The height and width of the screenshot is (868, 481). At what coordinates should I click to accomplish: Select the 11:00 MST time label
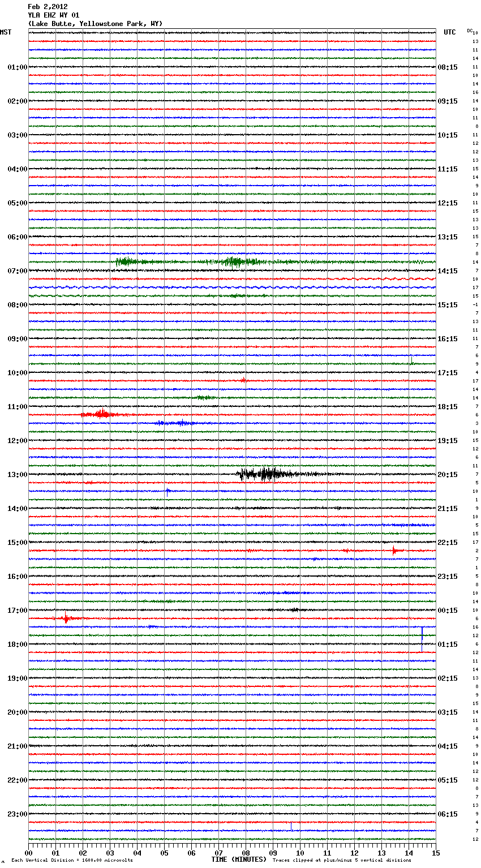click(17, 407)
